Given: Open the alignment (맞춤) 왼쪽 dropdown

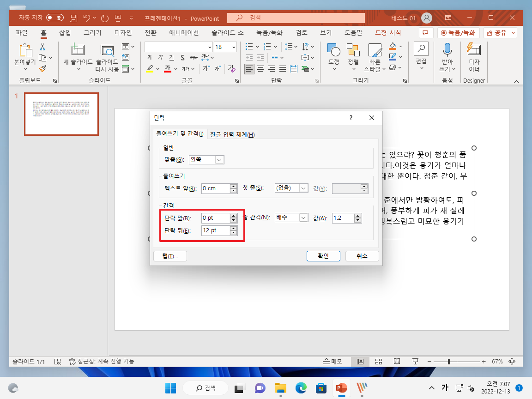Looking at the screenshot, I should tap(219, 160).
